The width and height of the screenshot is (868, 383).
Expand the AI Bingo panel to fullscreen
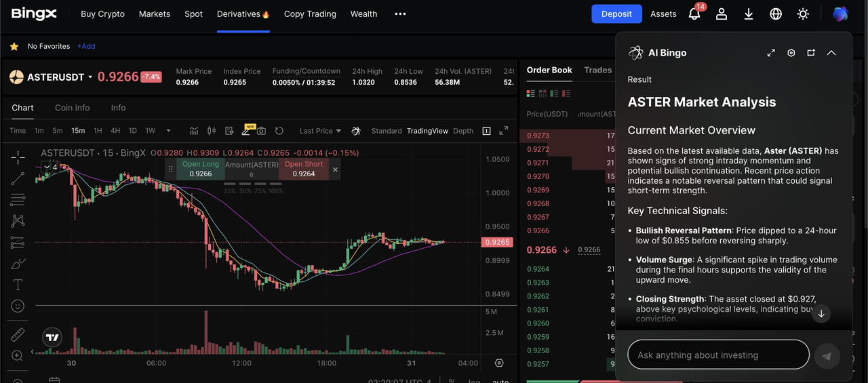click(x=771, y=53)
